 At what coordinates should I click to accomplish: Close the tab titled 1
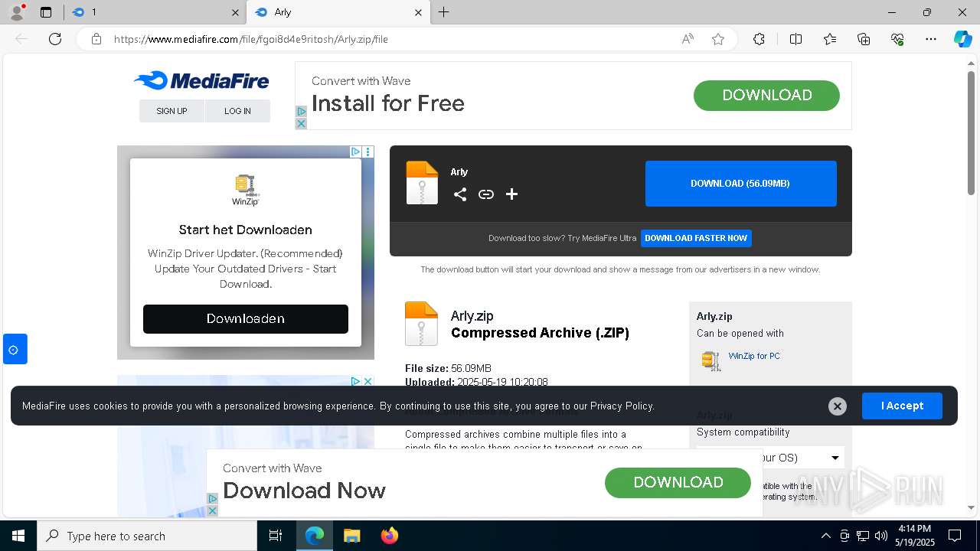pyautogui.click(x=235, y=12)
